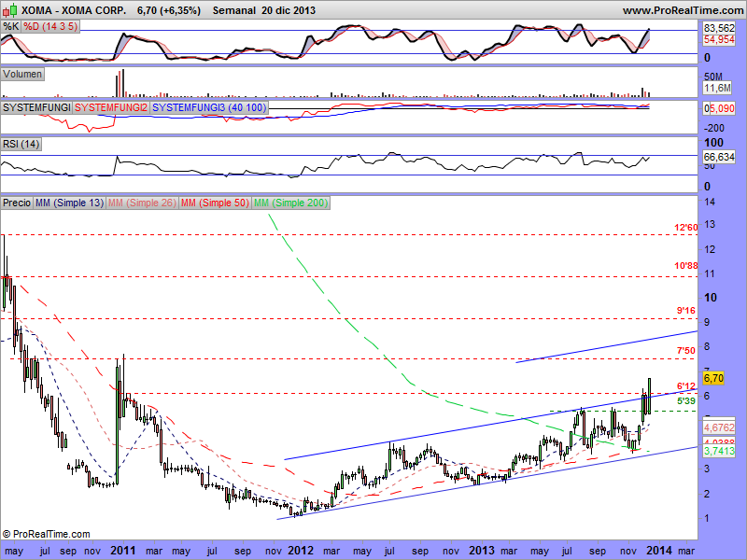
Task: Click the 12'60 resistance level label
Action: tap(686, 228)
